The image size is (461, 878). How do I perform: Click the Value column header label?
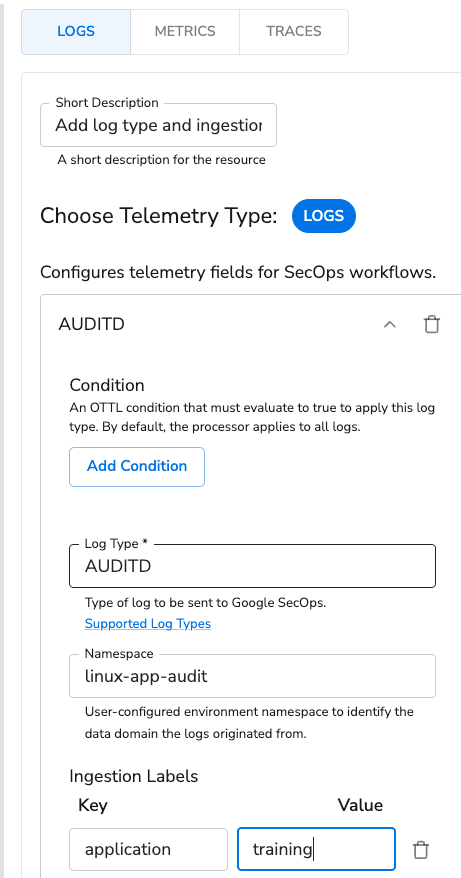(360, 805)
